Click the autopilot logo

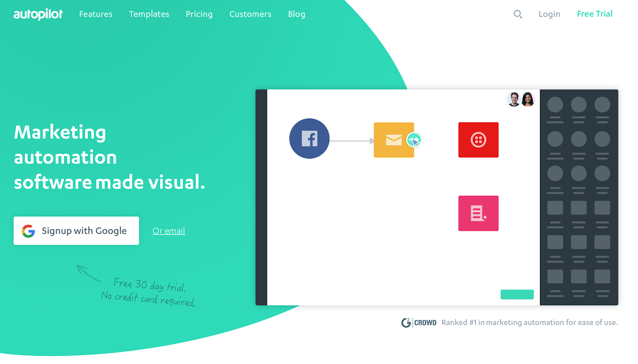38,14
